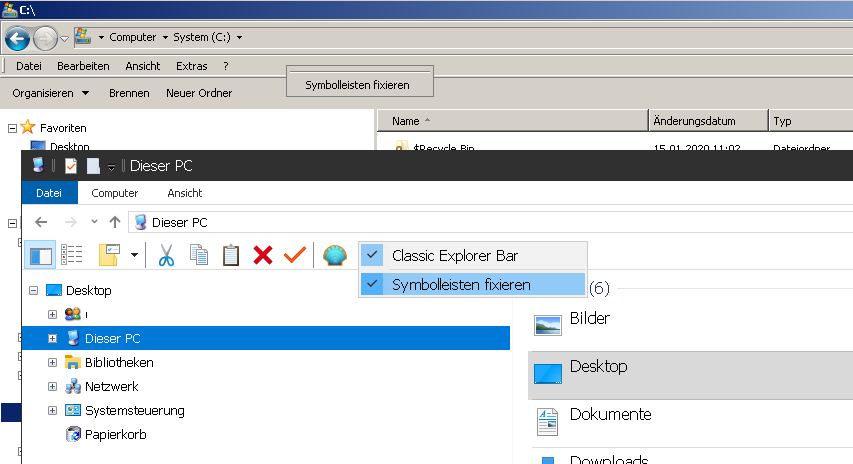Expand the dropdown arrow before Computer breadcrumb

tap(101, 38)
